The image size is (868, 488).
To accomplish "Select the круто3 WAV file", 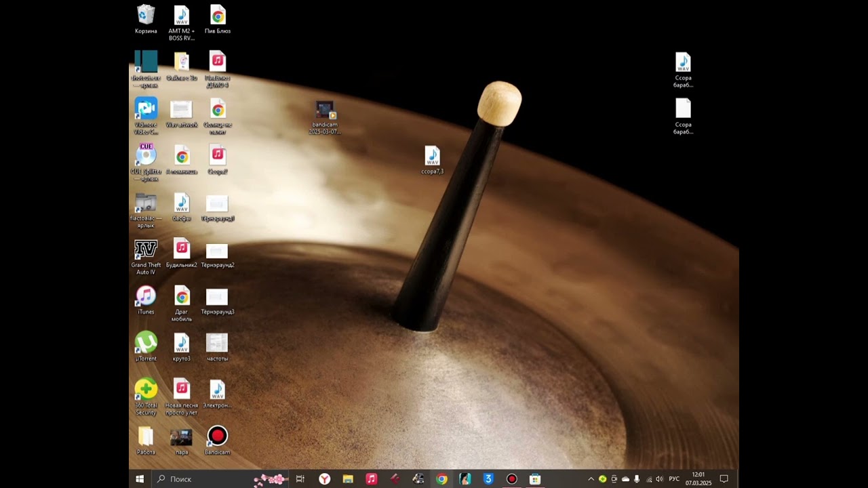I will [x=182, y=346].
